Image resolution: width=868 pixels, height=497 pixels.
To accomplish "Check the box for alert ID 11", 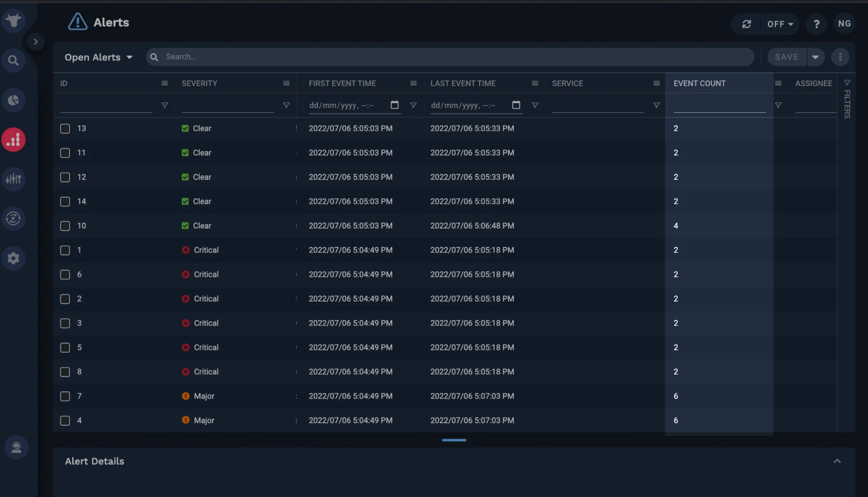I will [x=65, y=153].
